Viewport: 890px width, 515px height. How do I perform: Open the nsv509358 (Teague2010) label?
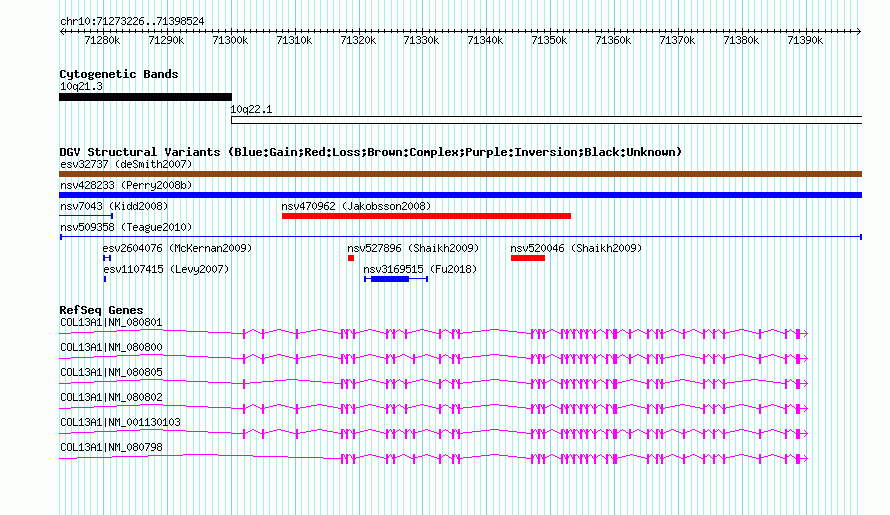click(x=126, y=228)
